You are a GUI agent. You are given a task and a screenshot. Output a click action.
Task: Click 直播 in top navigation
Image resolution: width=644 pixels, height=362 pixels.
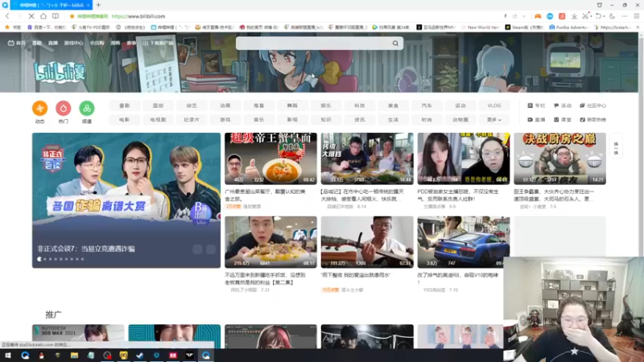[53, 43]
